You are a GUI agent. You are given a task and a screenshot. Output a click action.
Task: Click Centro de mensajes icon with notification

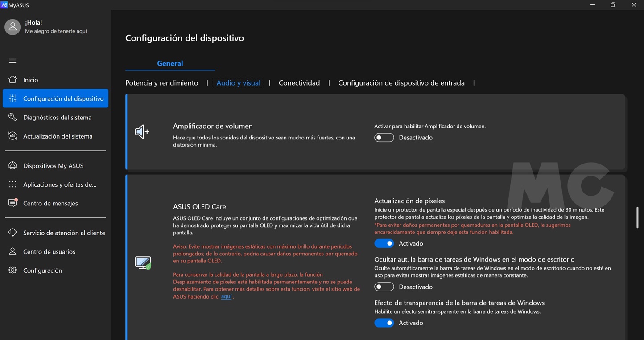point(12,203)
